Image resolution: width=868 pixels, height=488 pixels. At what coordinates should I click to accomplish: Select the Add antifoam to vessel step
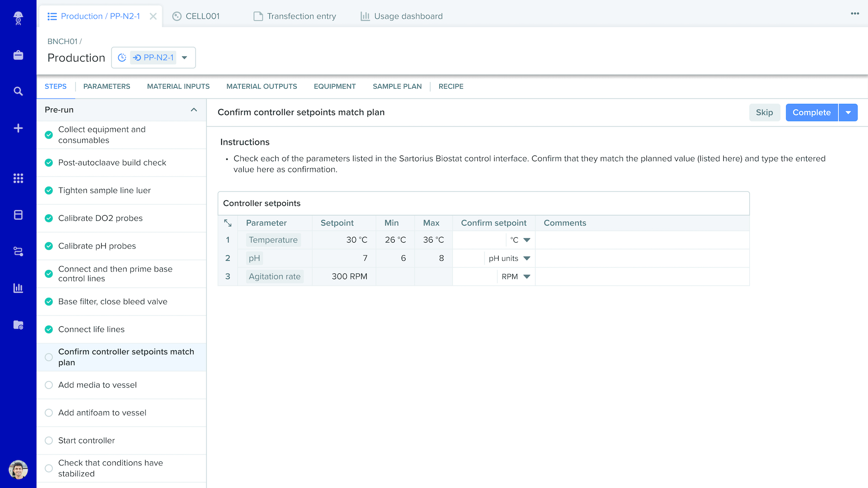pos(121,413)
